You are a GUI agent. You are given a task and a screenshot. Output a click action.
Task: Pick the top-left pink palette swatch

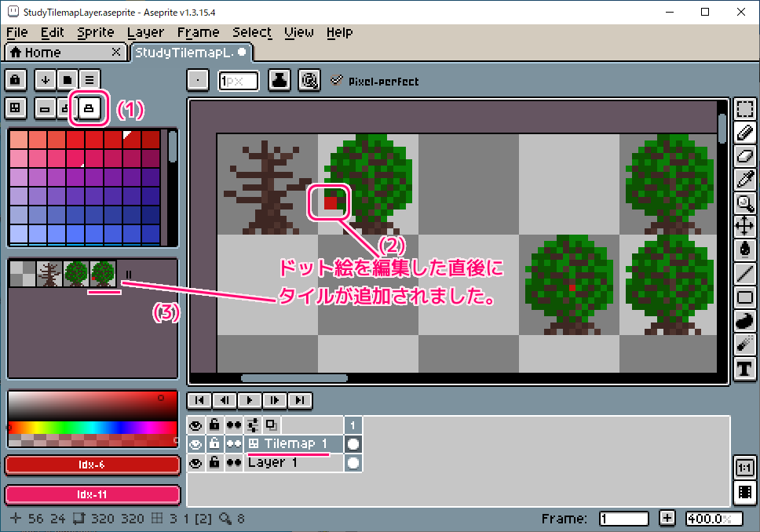tap(18, 139)
